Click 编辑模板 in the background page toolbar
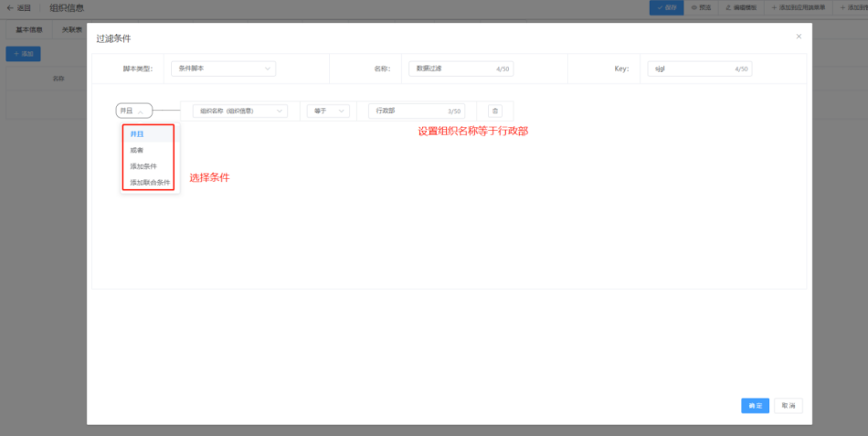Image resolution: width=868 pixels, height=436 pixels. [741, 7]
